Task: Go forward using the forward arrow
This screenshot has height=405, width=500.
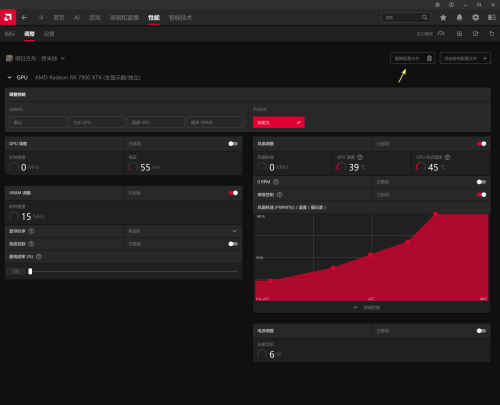Action: coord(40,17)
